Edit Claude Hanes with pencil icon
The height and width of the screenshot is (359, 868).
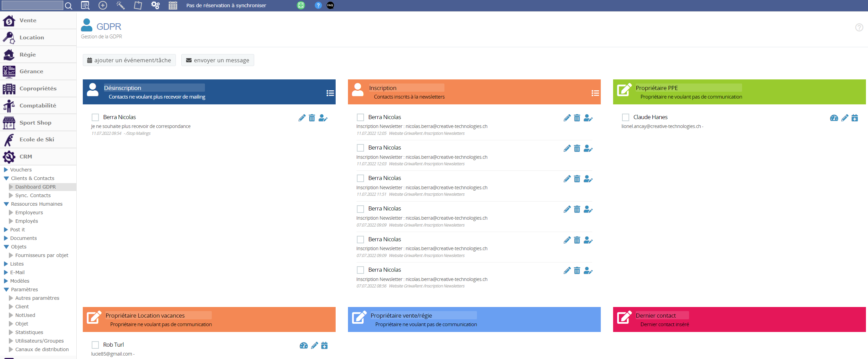coord(844,118)
